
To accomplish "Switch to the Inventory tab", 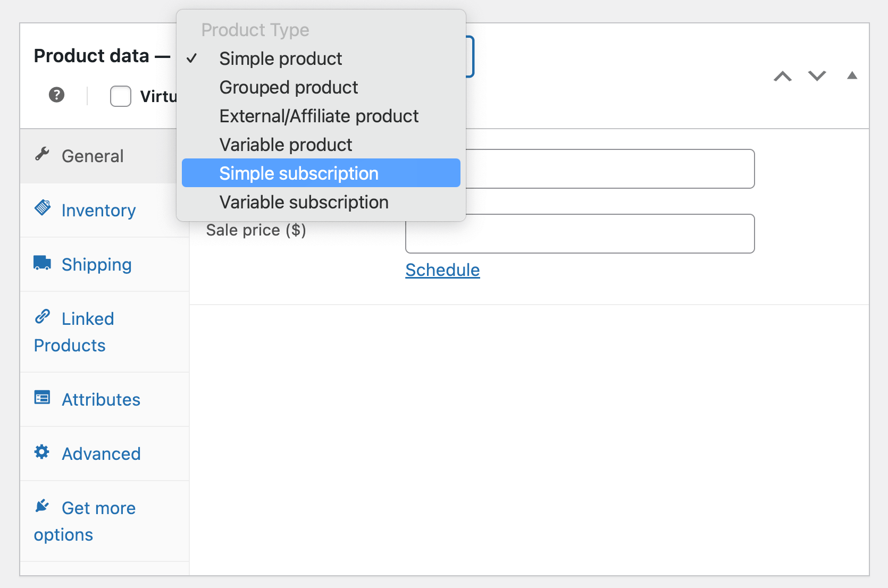I will [98, 210].
